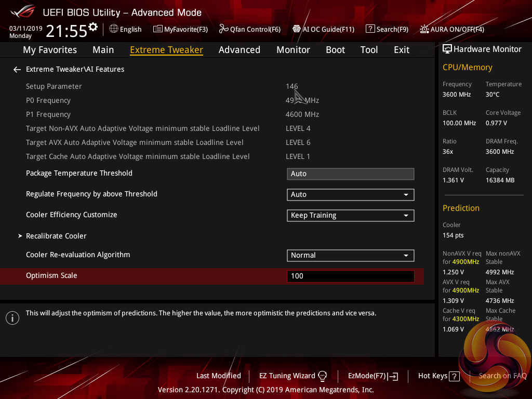Viewport: 532px width, 399px height.
Task: Click the Optimism Scale value field
Action: pyautogui.click(x=350, y=276)
